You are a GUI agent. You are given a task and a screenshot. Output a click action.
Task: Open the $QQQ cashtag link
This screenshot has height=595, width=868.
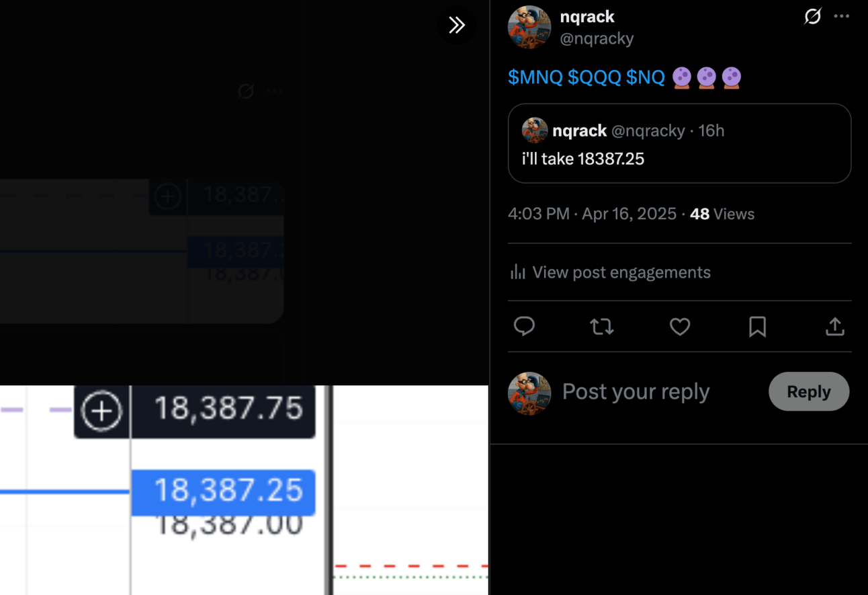(595, 77)
